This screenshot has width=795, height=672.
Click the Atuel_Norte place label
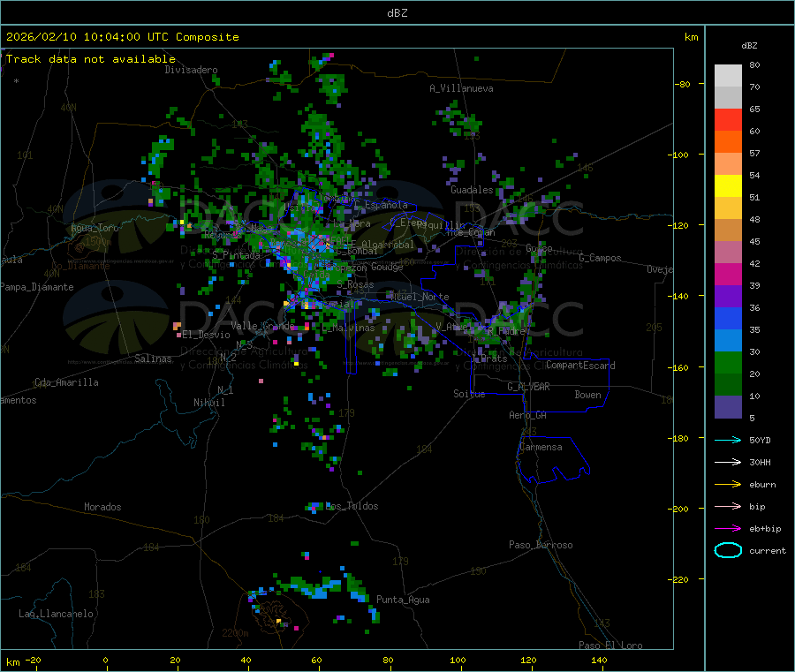pyautogui.click(x=420, y=297)
